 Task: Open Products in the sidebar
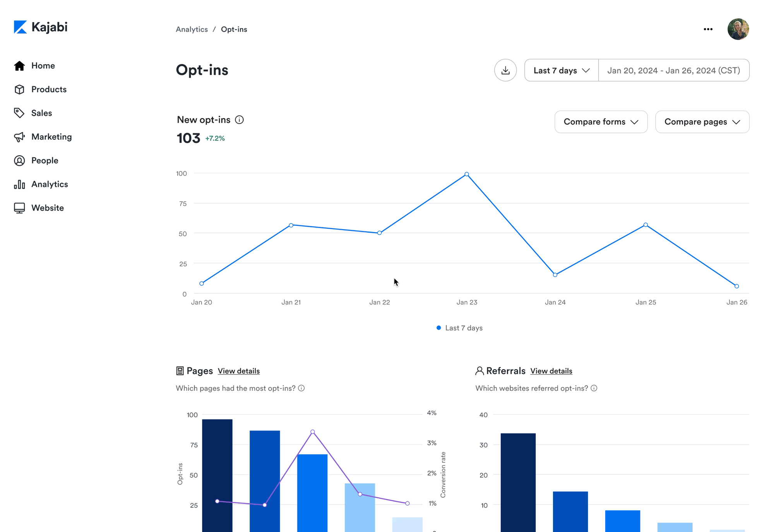click(49, 89)
